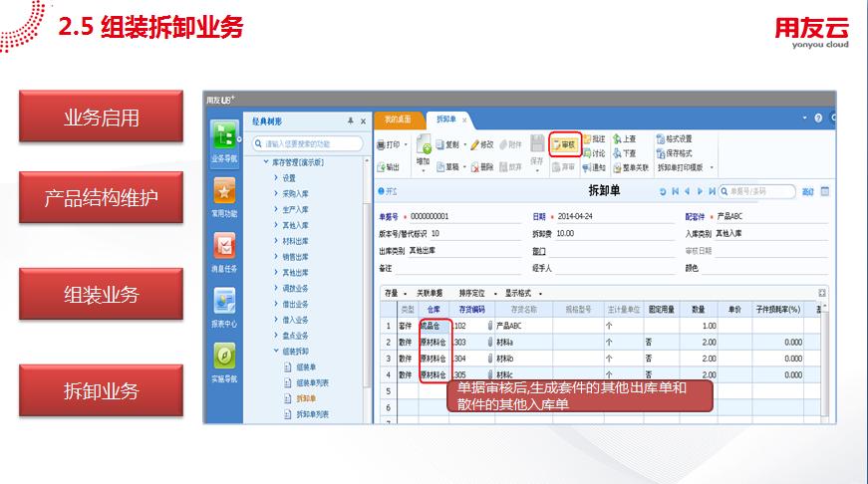Click the 通知 notify icon

587,167
